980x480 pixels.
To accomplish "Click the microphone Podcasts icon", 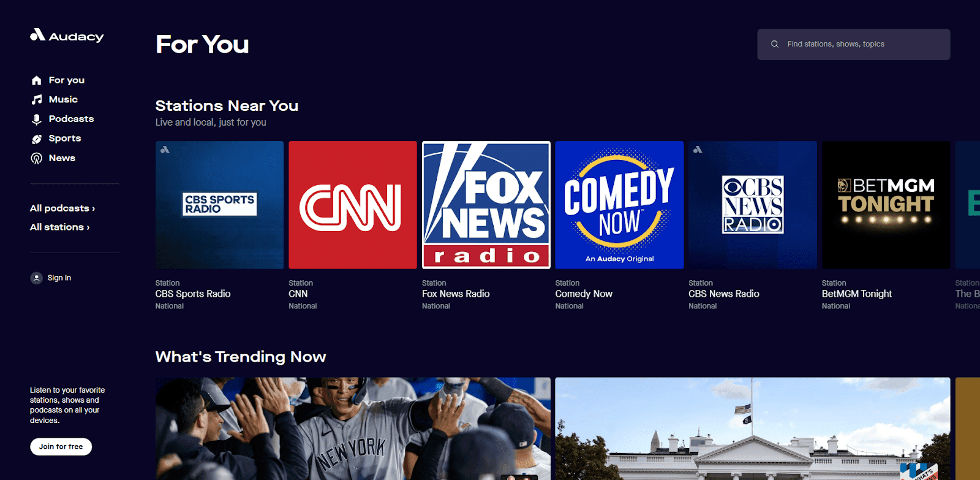I will [x=37, y=119].
